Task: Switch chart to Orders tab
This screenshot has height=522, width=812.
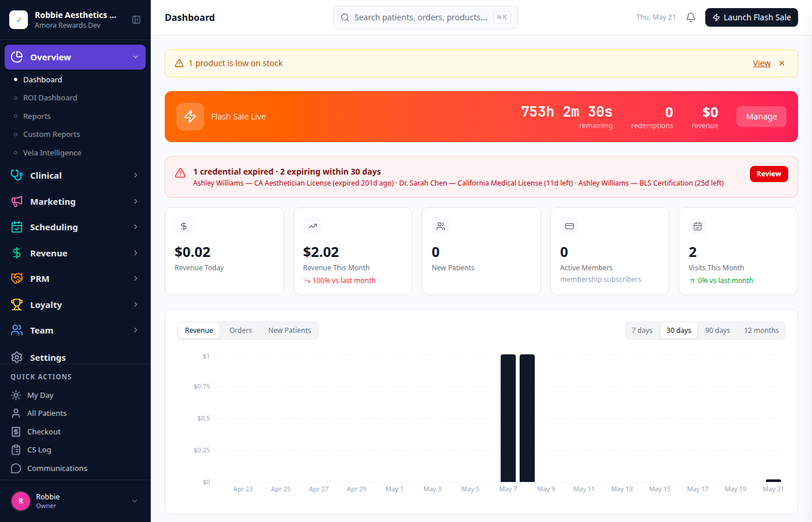Action: click(241, 331)
